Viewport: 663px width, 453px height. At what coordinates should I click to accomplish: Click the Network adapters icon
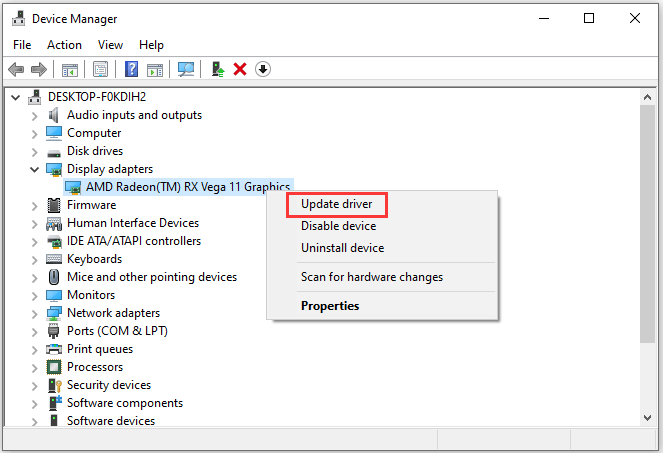pyautogui.click(x=54, y=313)
